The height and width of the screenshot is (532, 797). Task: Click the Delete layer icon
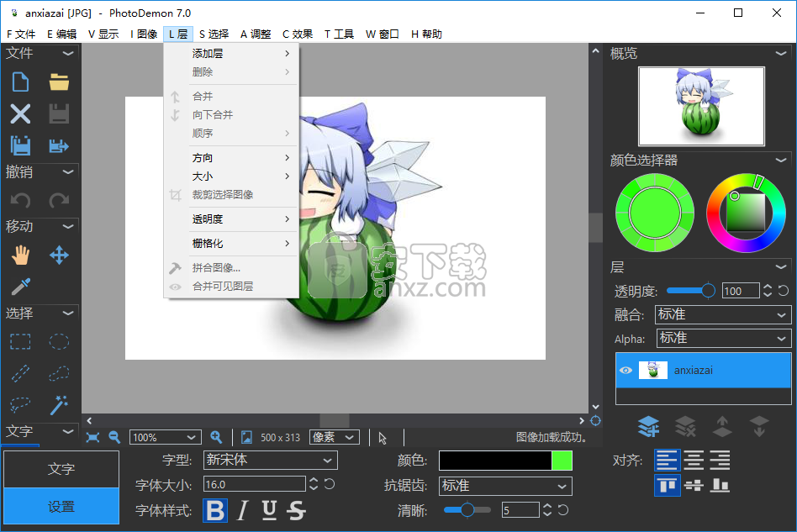tap(685, 426)
